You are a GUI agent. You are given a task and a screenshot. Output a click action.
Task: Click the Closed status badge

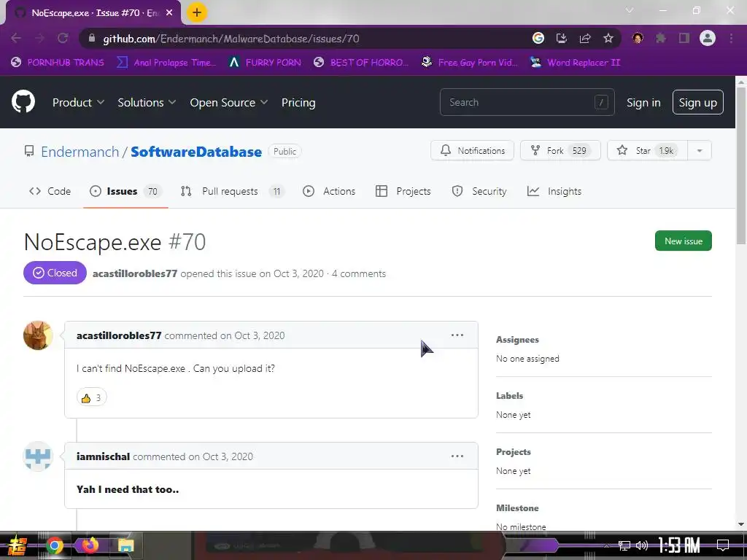55,273
